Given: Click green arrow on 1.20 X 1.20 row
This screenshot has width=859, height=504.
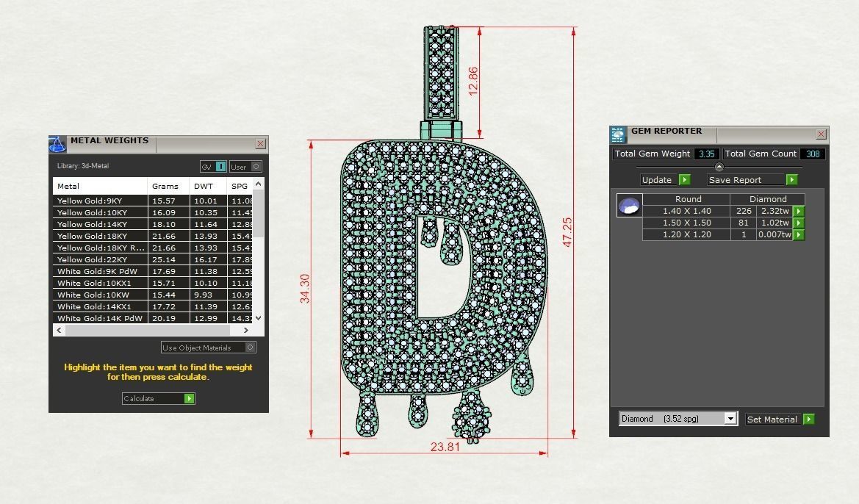Looking at the screenshot, I should [x=799, y=234].
